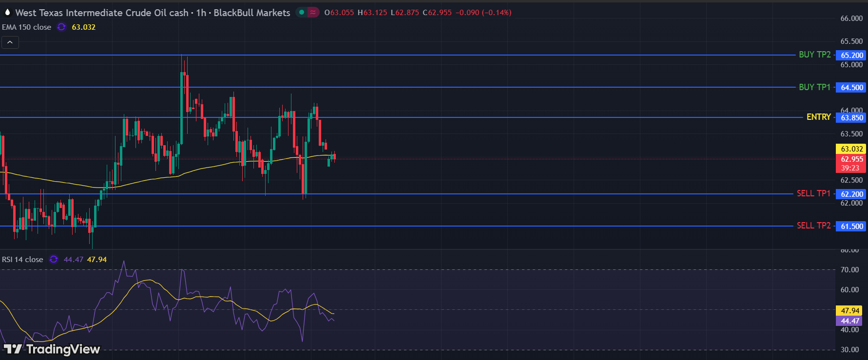Click the SELL TP2 line label
Viewport: 868px width, 360px height.
click(813, 226)
